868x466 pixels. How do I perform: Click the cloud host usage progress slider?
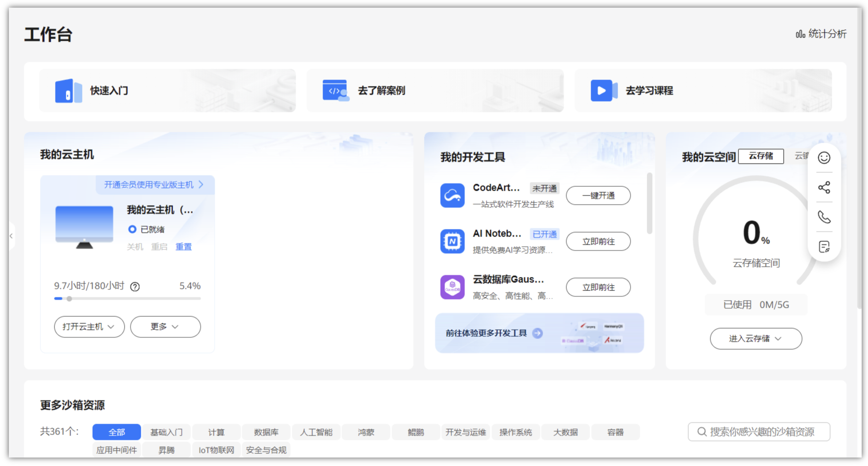[69, 299]
